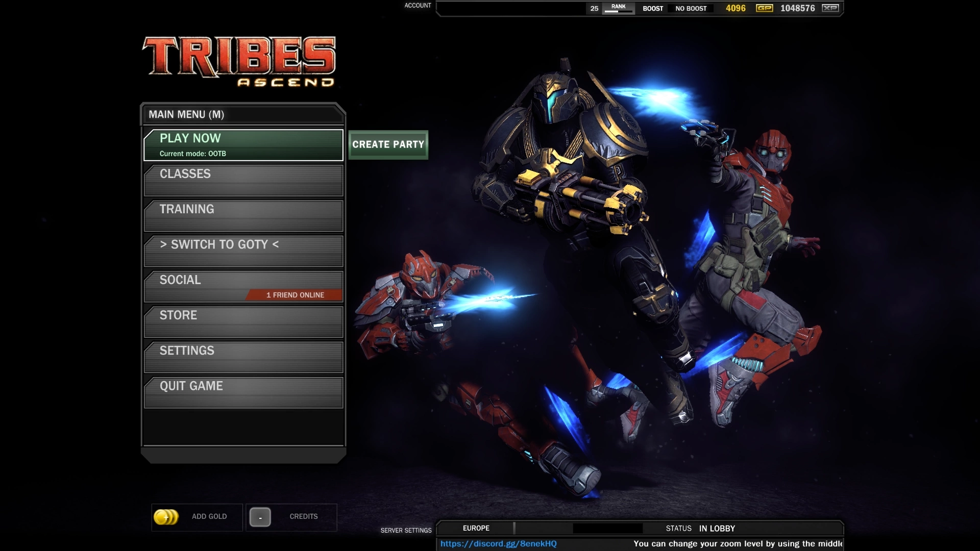The image size is (980, 551).
Task: Click the dash icon beside Credits
Action: click(260, 517)
